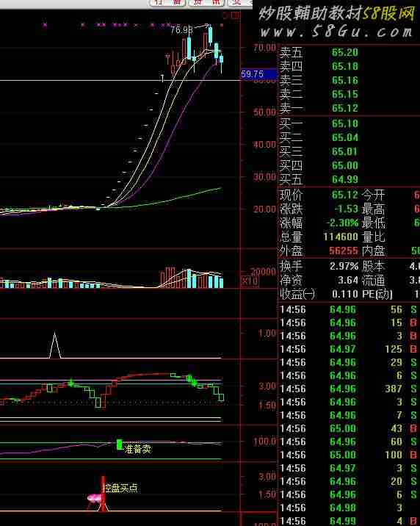Select the tallest cyan volume bar
The height and width of the screenshot is (526, 420).
[x=189, y=278]
